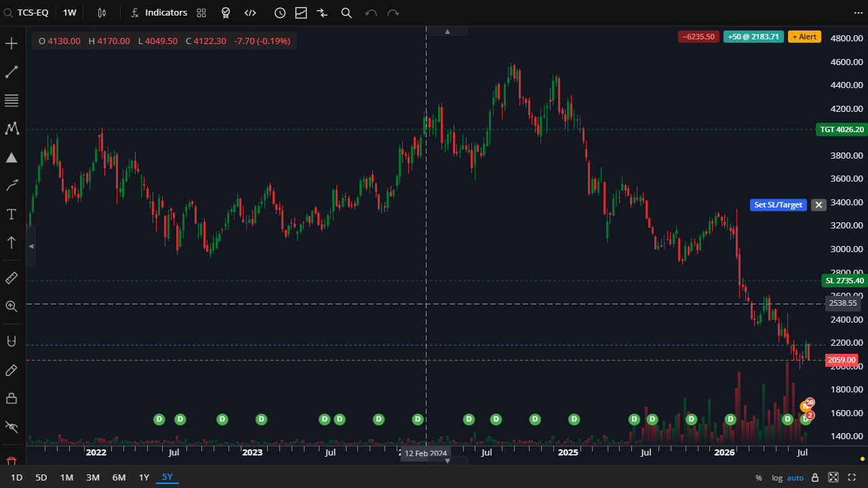Click the + Alert button
This screenshot has height=488, width=868.
804,37
